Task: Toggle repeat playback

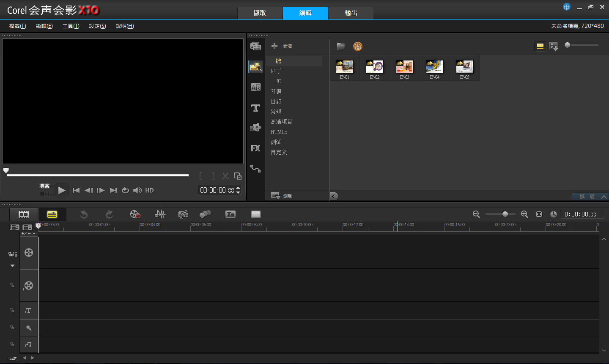Action: tap(125, 191)
